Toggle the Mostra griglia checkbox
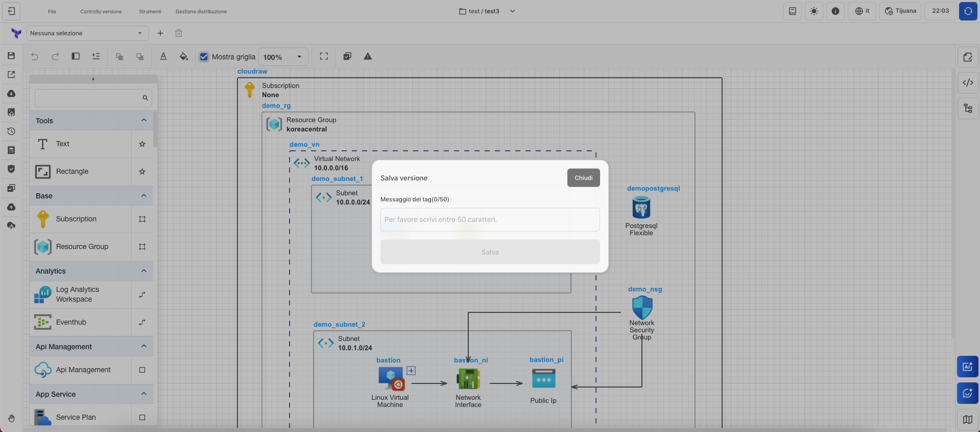Screen dimensions: 980x432 click(x=204, y=57)
